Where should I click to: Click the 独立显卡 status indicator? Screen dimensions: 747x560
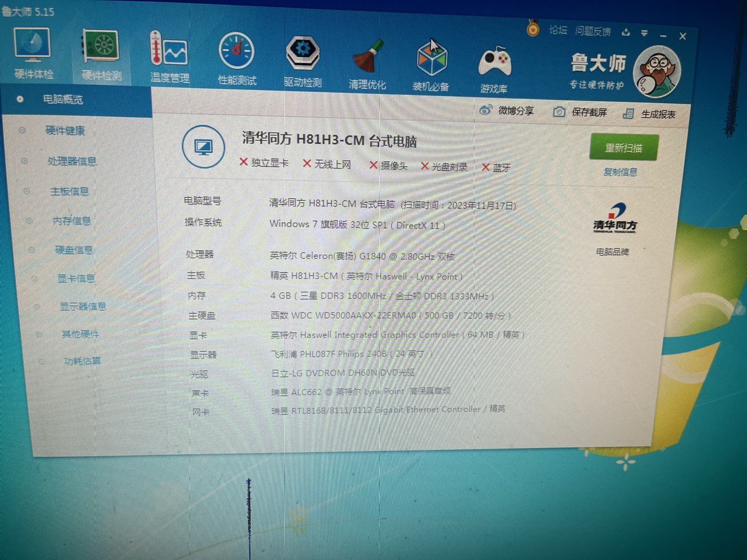click(264, 163)
